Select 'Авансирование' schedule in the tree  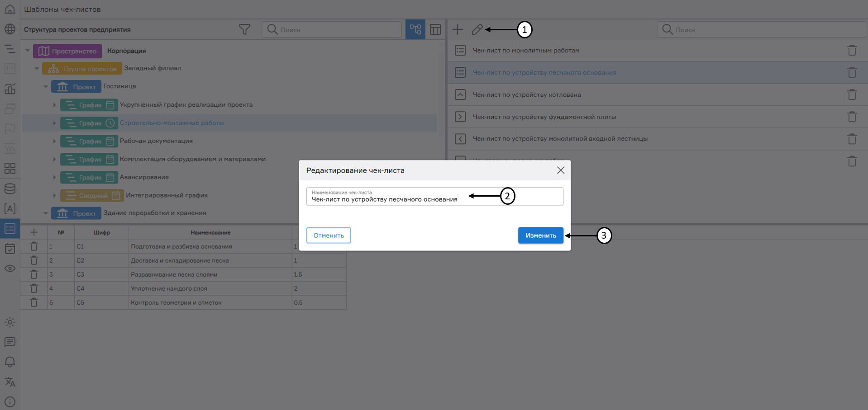click(144, 177)
